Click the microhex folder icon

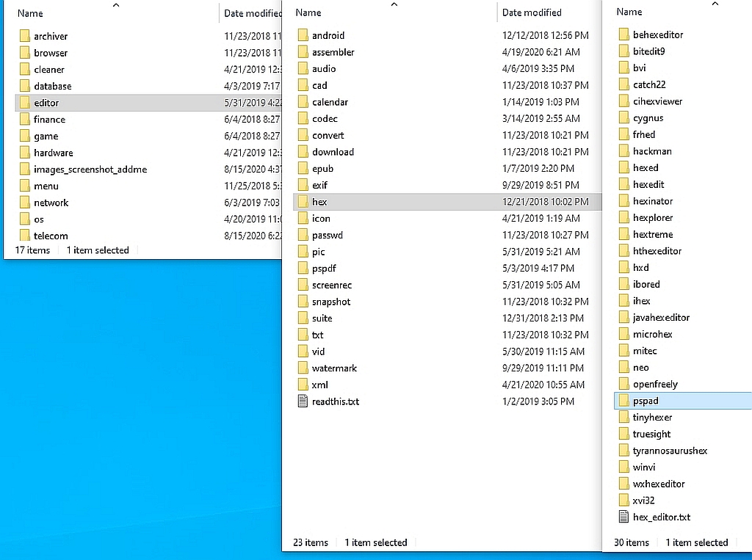click(623, 334)
